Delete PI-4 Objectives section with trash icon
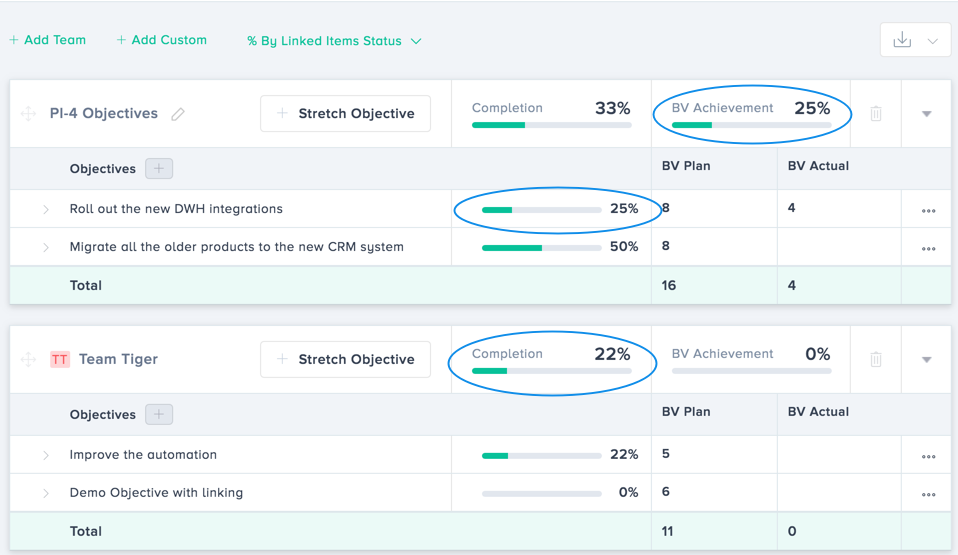958x555 pixels. (x=876, y=114)
